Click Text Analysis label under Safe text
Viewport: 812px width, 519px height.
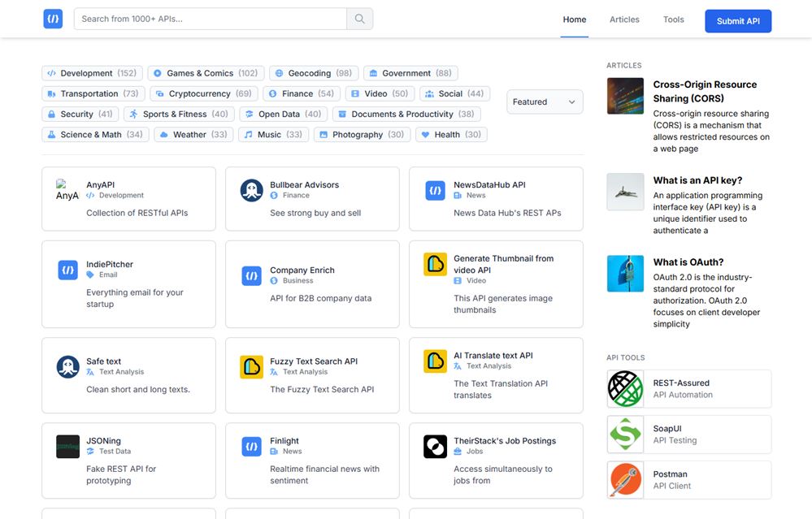pyautogui.click(x=122, y=371)
